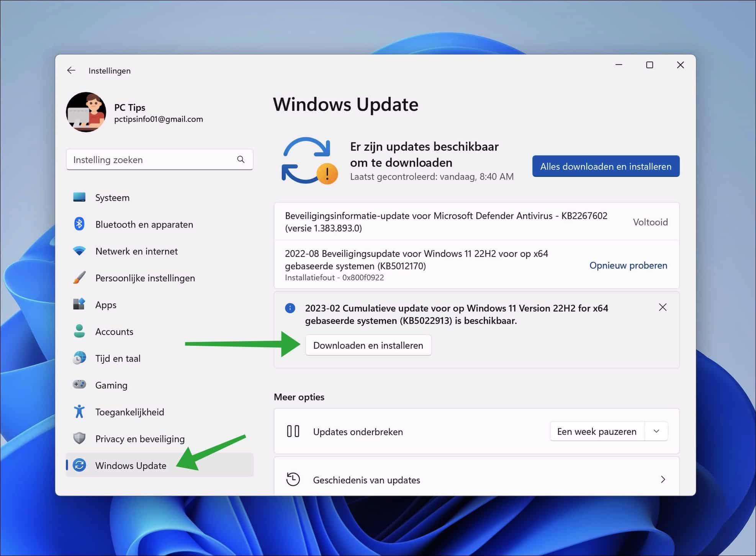Select the Persoonlijke instellingen brush icon
Viewport: 756px width, 556px height.
[79, 278]
